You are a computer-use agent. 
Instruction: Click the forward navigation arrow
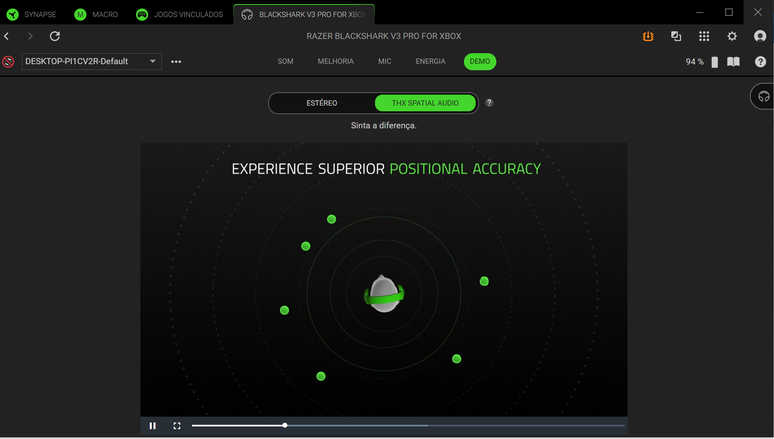pos(30,36)
